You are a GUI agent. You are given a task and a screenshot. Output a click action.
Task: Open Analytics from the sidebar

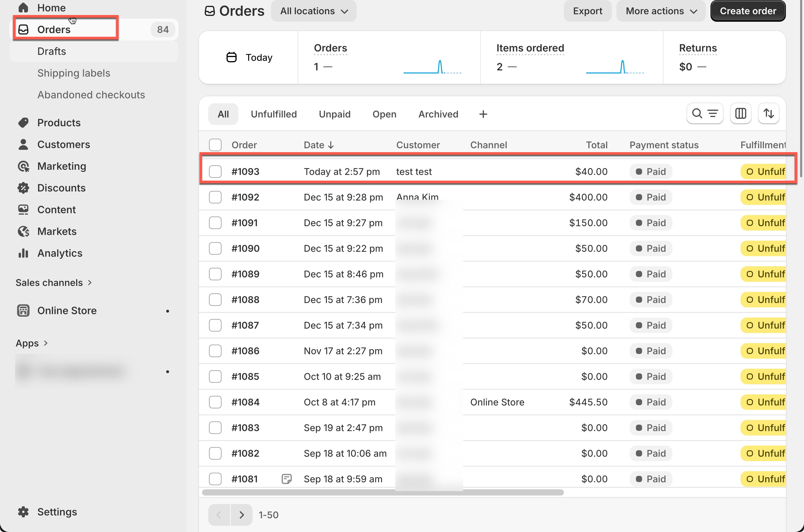60,253
